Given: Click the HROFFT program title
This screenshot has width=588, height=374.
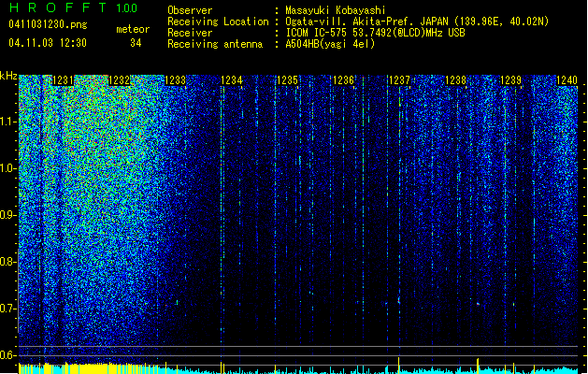Looking at the screenshot, I should pos(58,7).
